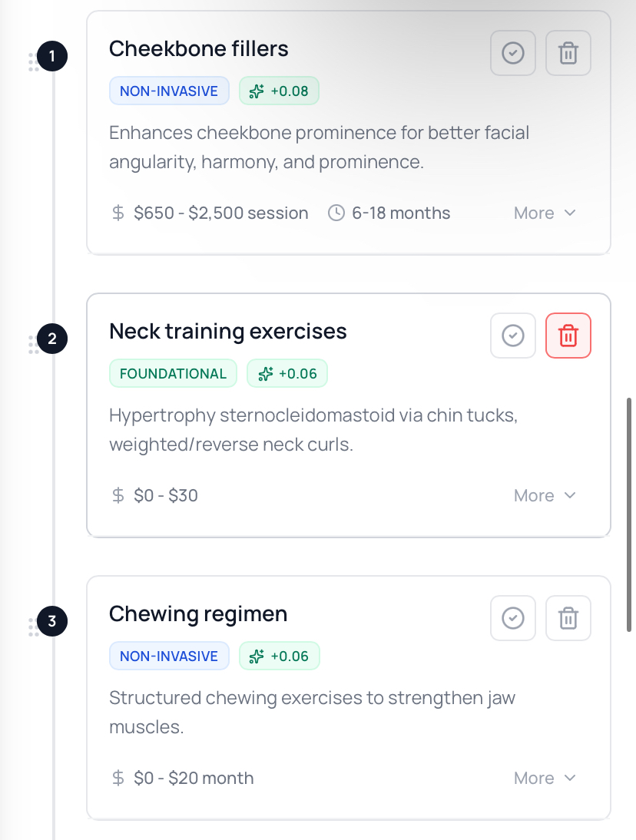Click dollar icon on Cheekbone fillers card
This screenshot has height=840, width=636.
tap(118, 213)
